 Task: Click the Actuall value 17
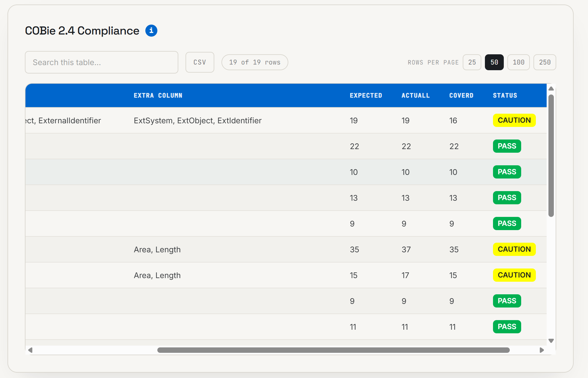(x=405, y=275)
